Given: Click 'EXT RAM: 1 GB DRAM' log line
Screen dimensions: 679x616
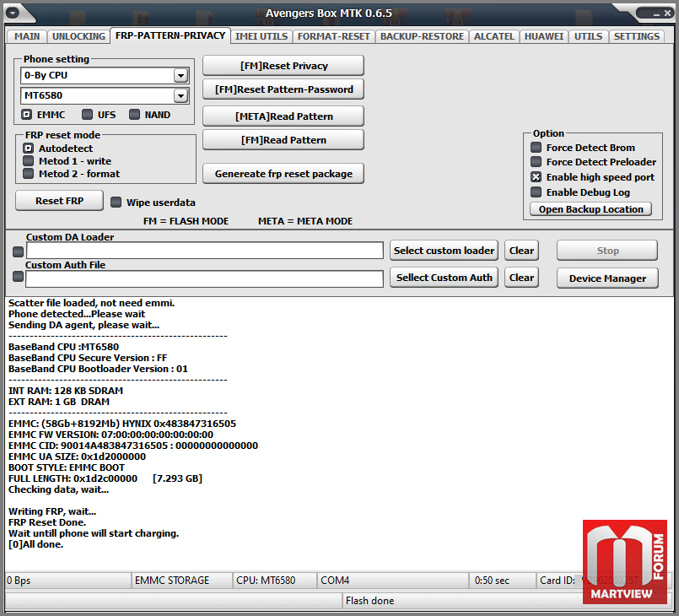Looking at the screenshot, I should [x=59, y=402].
